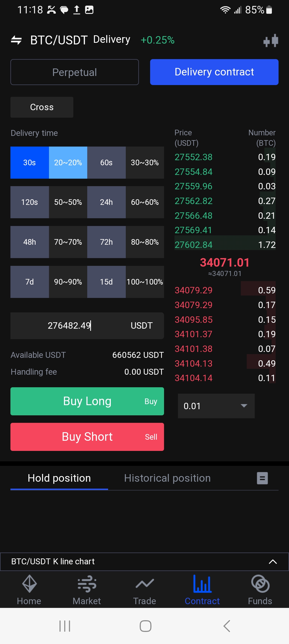Go to Home in bottom navigation
289x644 pixels.
click(x=29, y=590)
